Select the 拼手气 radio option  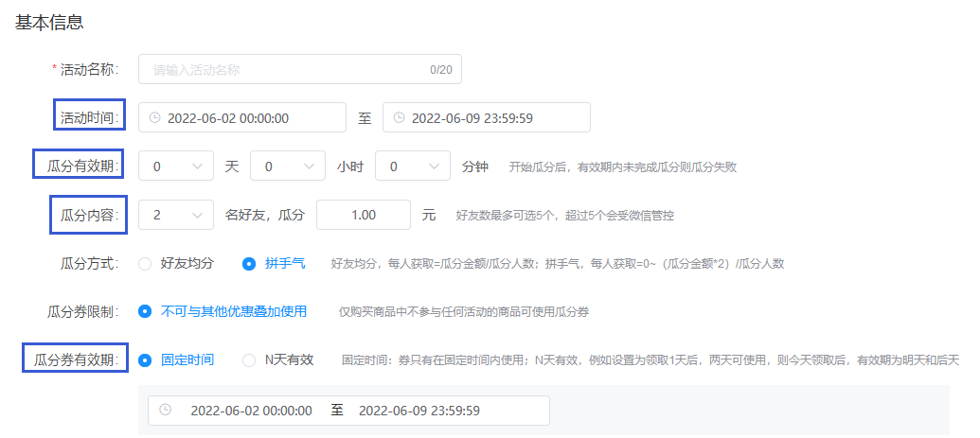click(x=249, y=264)
